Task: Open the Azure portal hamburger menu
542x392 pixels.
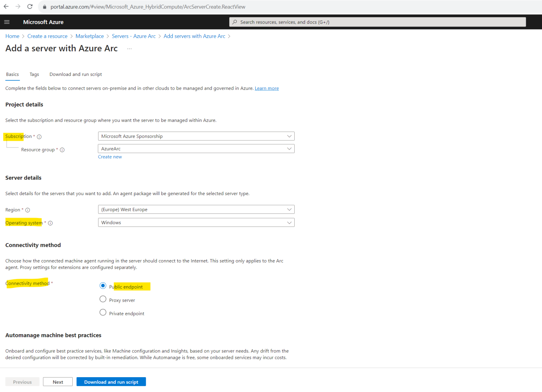Action: point(7,22)
